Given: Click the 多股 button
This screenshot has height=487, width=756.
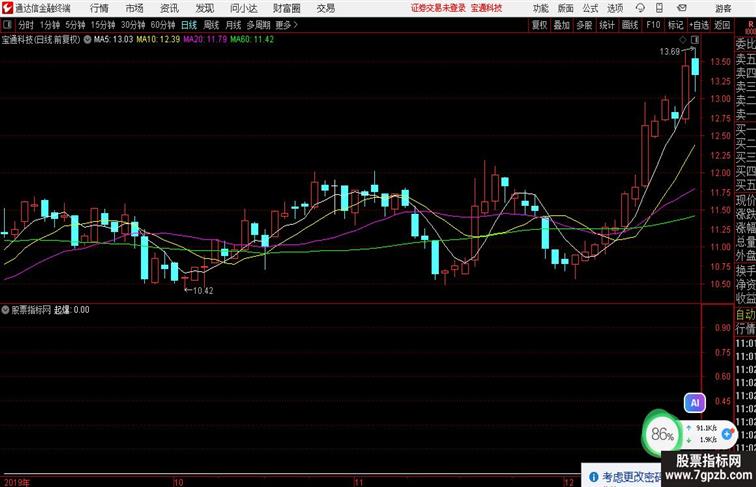Looking at the screenshot, I should 584,25.
